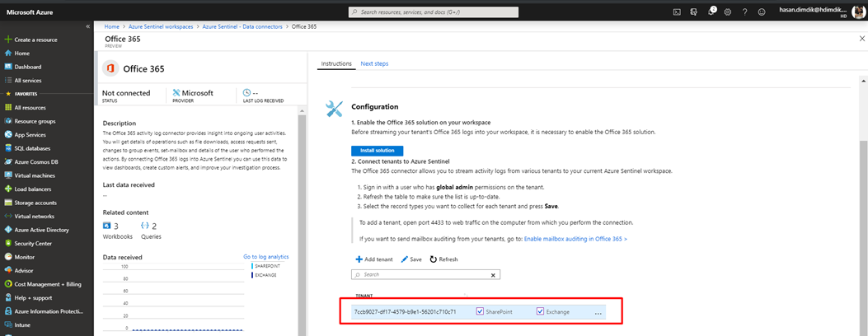The image size is (868, 336).
Task: Focus the top search resources box
Action: 434,12
